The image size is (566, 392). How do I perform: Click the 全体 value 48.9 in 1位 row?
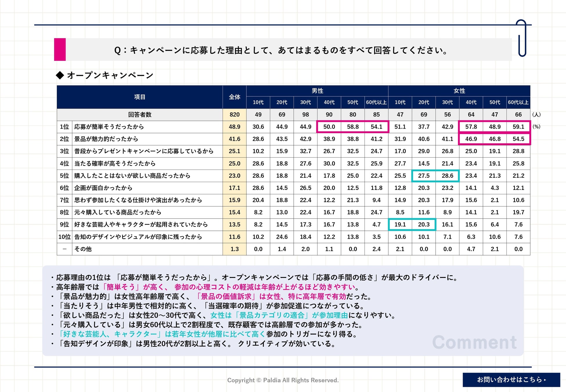coord(235,127)
